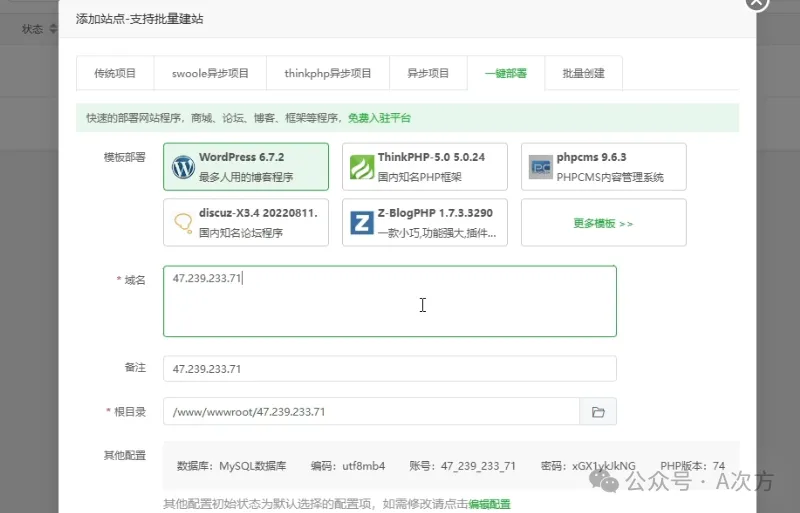Open the 免费入驻平台 link
Image resolution: width=800 pixels, height=513 pixels.
click(x=379, y=118)
